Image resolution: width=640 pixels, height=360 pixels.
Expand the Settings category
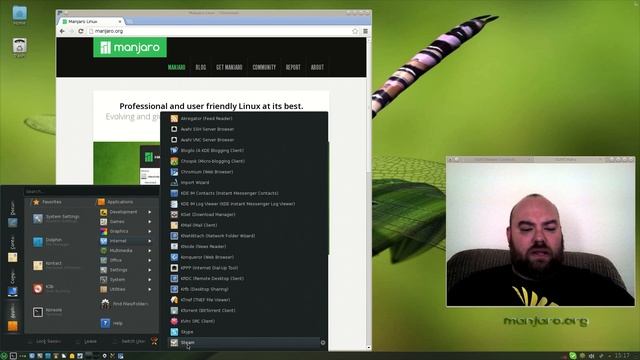click(126, 270)
